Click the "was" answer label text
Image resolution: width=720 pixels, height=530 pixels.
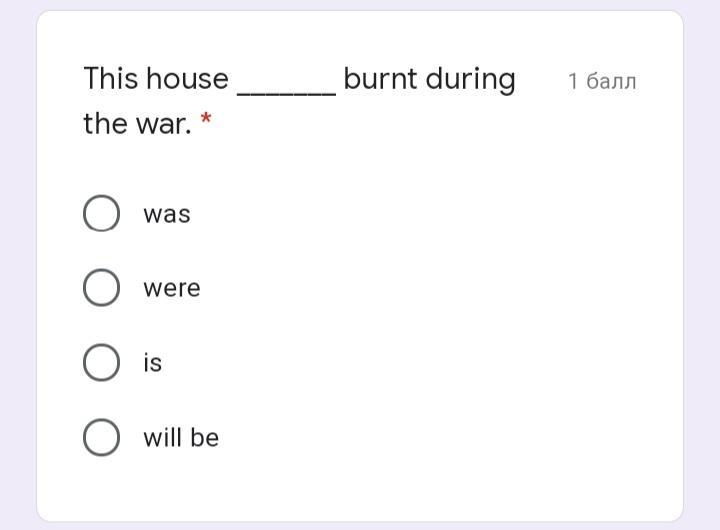point(167,214)
